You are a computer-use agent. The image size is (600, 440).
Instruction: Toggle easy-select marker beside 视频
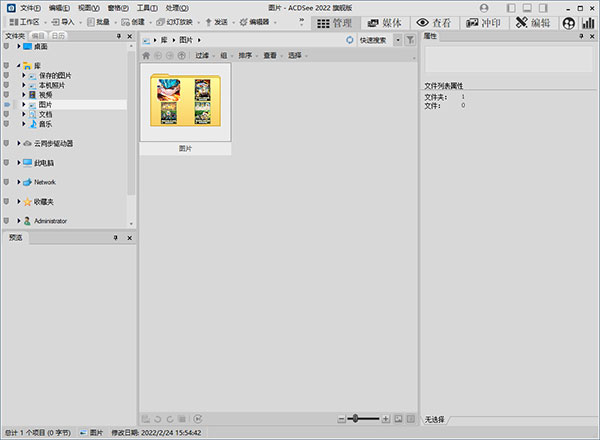point(6,95)
